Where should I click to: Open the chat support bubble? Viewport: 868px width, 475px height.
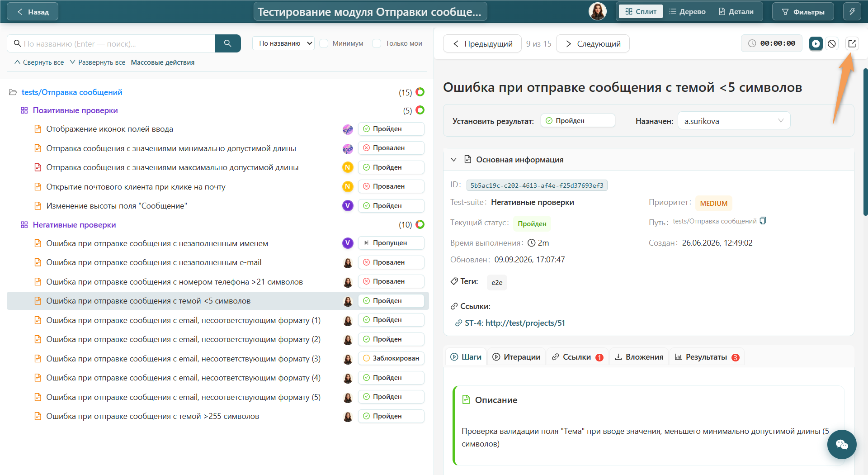pyautogui.click(x=842, y=444)
